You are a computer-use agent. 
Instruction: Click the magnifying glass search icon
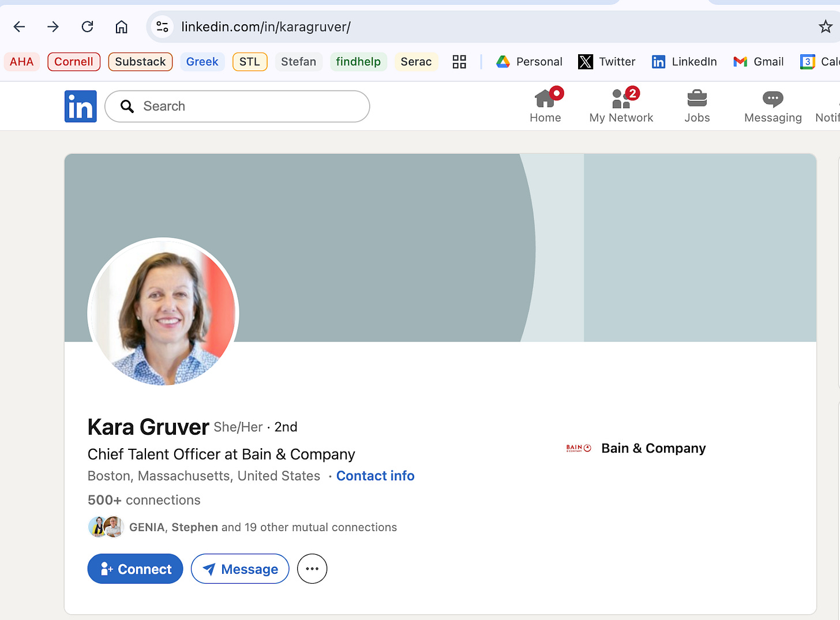click(127, 106)
